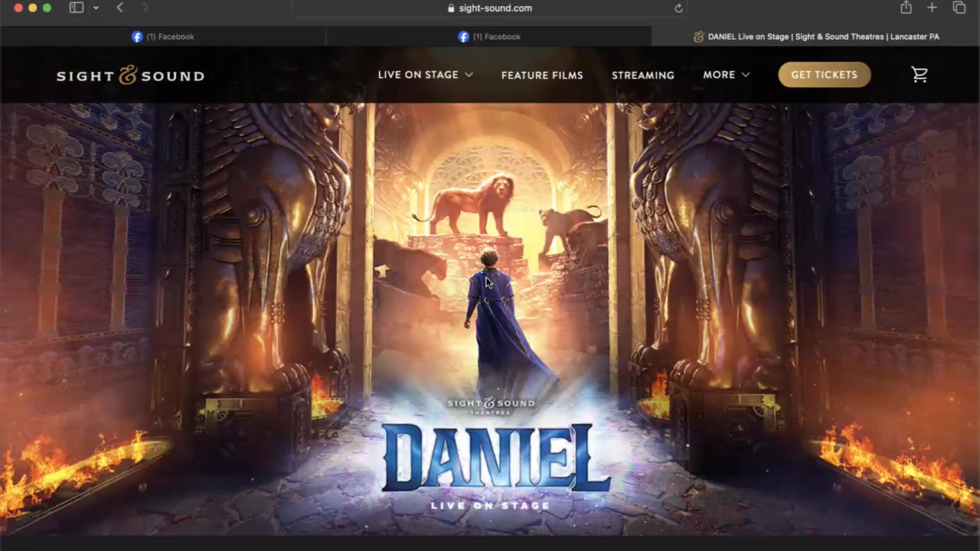Show the tab overview icon

click(959, 8)
